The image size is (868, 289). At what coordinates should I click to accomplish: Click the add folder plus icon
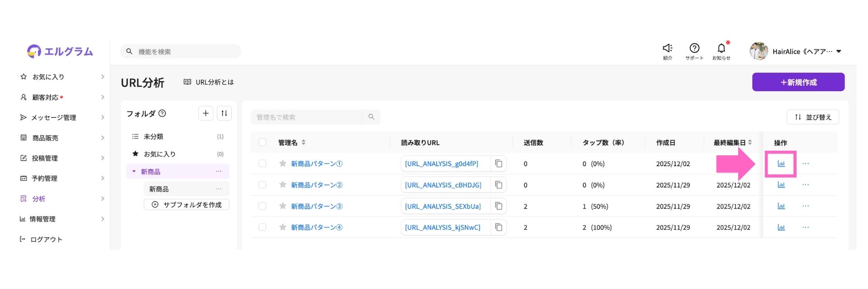point(206,113)
